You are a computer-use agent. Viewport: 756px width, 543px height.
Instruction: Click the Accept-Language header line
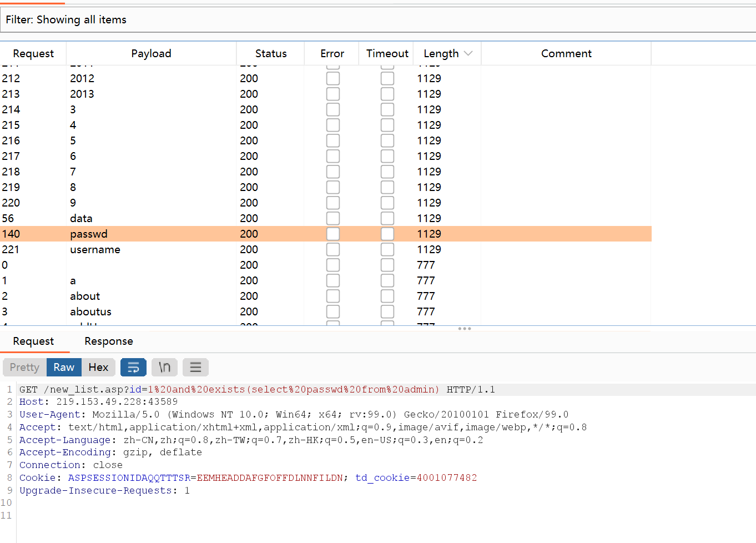coord(251,440)
